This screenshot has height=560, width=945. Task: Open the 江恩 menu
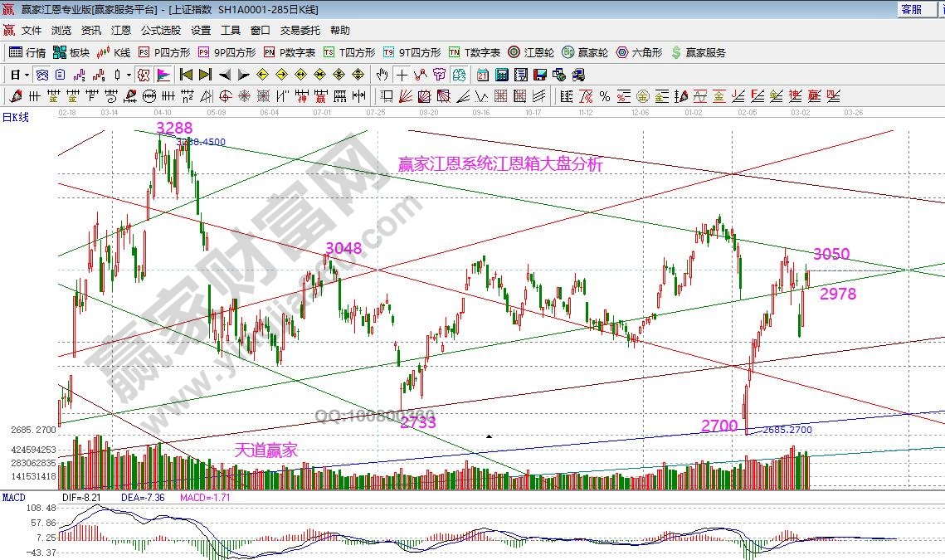click(x=121, y=31)
